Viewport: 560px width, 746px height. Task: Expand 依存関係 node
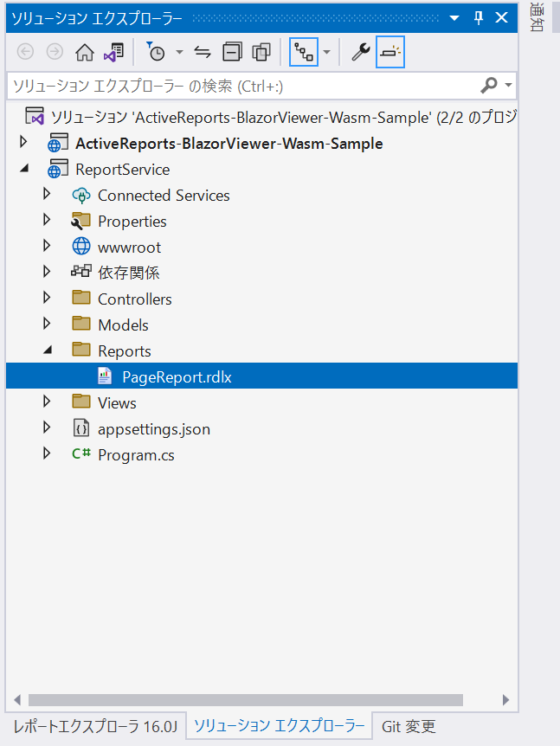click(47, 272)
